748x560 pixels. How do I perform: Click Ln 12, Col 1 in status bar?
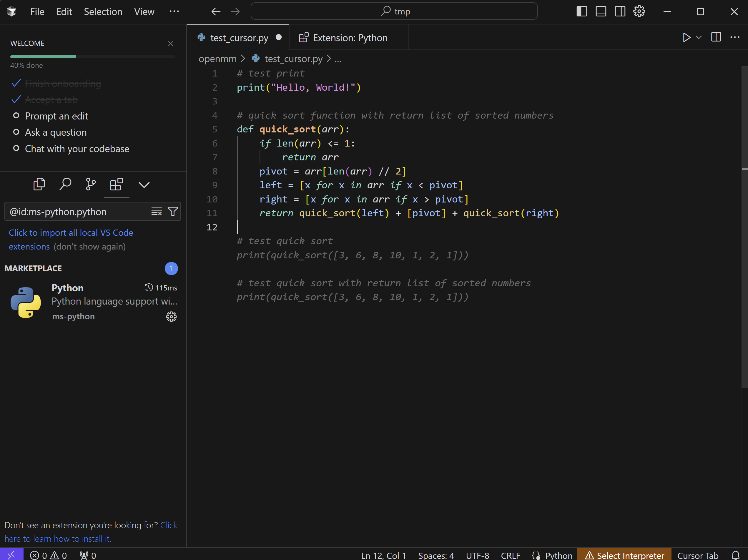[383, 555]
